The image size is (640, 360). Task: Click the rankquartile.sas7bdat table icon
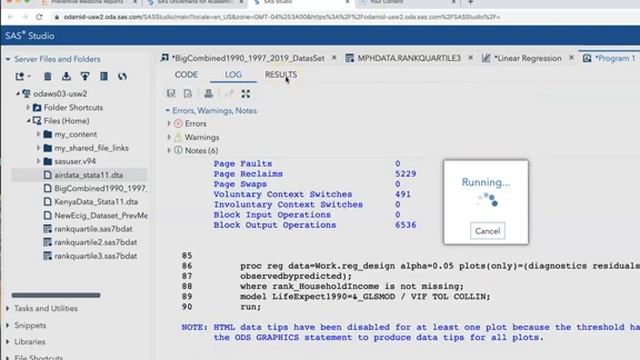(x=48, y=229)
